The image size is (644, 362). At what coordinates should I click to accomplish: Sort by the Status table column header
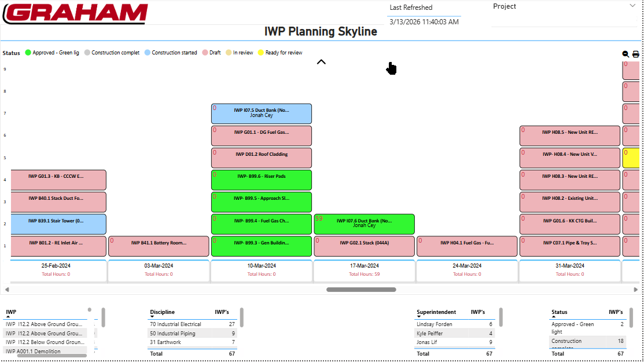(x=560, y=312)
